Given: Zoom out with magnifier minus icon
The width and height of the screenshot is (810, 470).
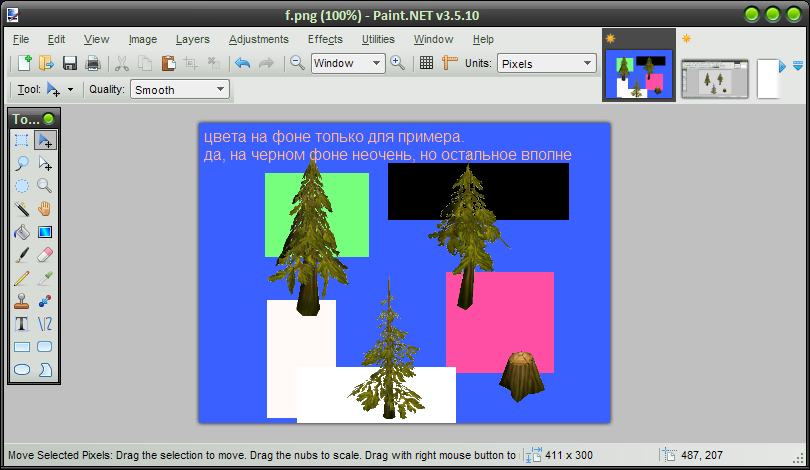Looking at the screenshot, I should click(x=297, y=64).
